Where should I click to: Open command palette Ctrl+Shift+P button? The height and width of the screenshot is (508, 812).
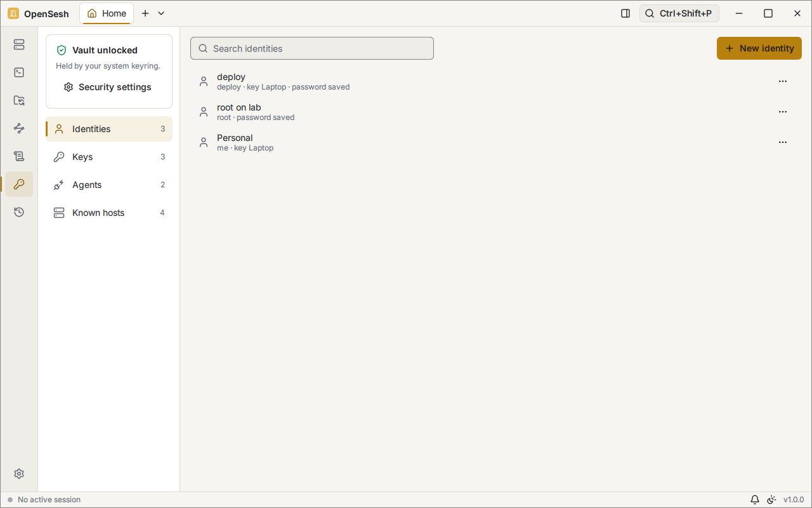[x=679, y=13]
